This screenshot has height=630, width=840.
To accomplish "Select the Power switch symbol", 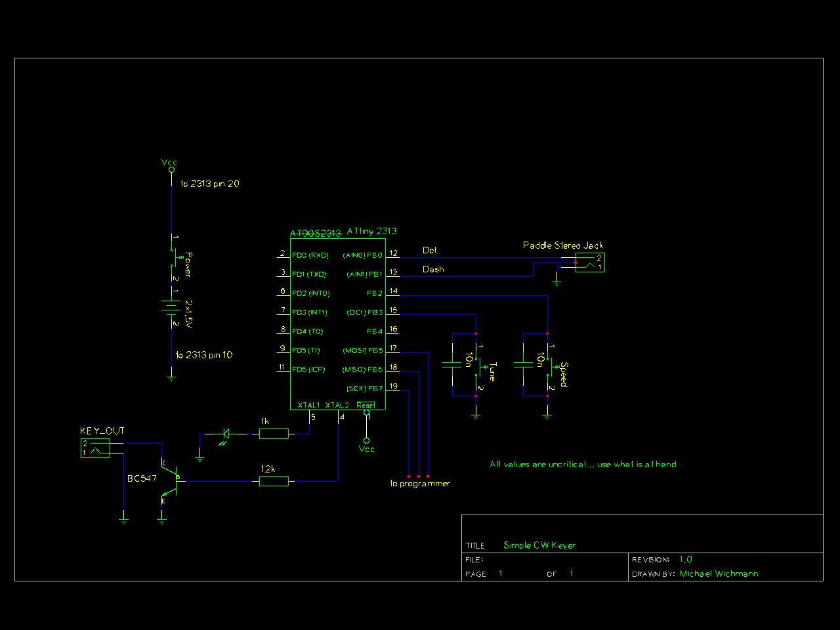I will coord(174,257).
